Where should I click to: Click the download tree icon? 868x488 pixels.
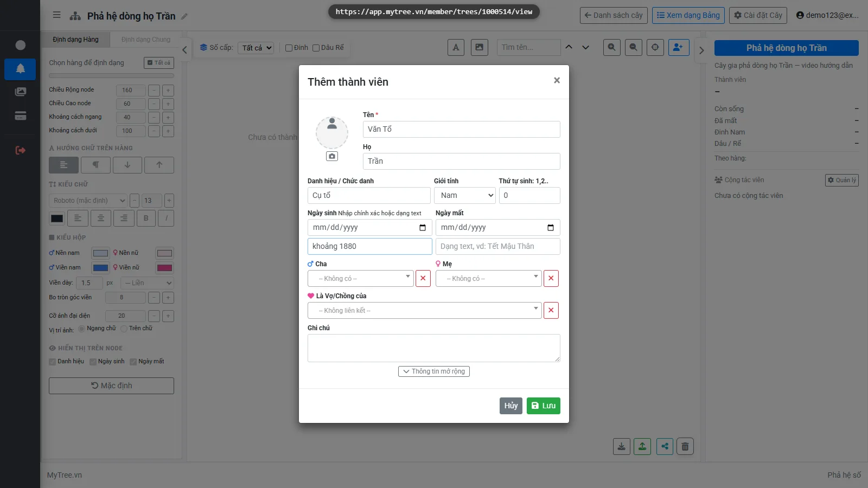click(x=622, y=446)
